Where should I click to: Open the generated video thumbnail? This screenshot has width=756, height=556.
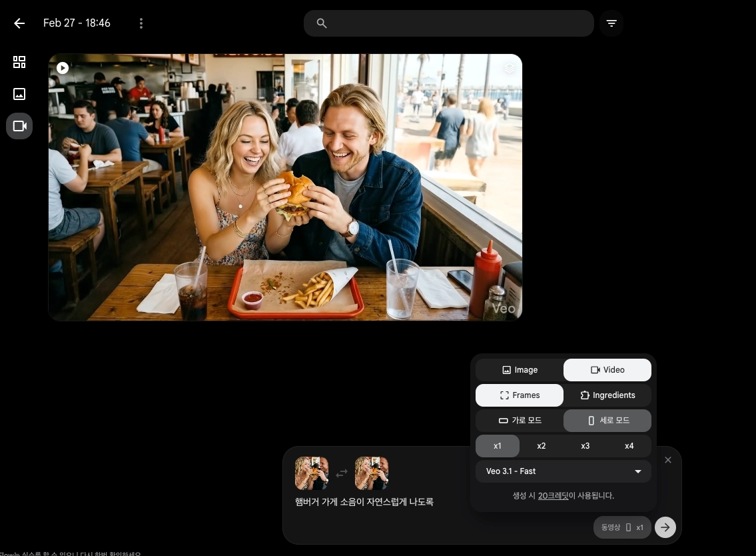click(285, 187)
